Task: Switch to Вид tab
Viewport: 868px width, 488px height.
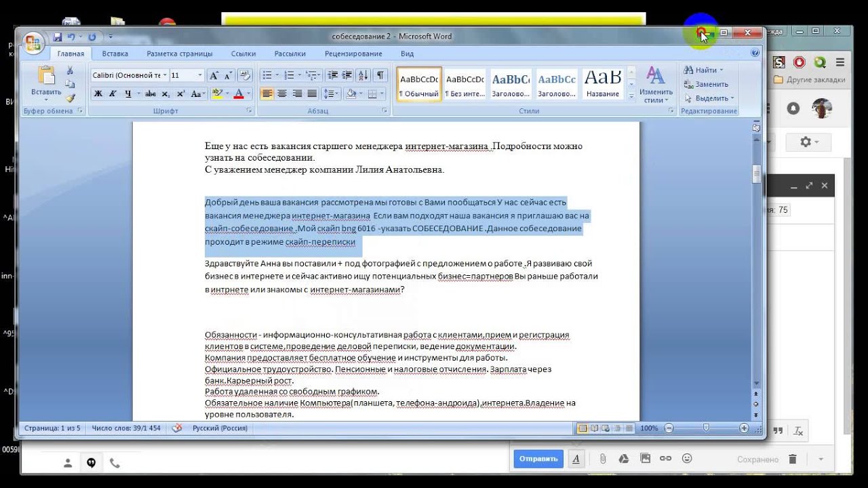Action: [x=407, y=54]
